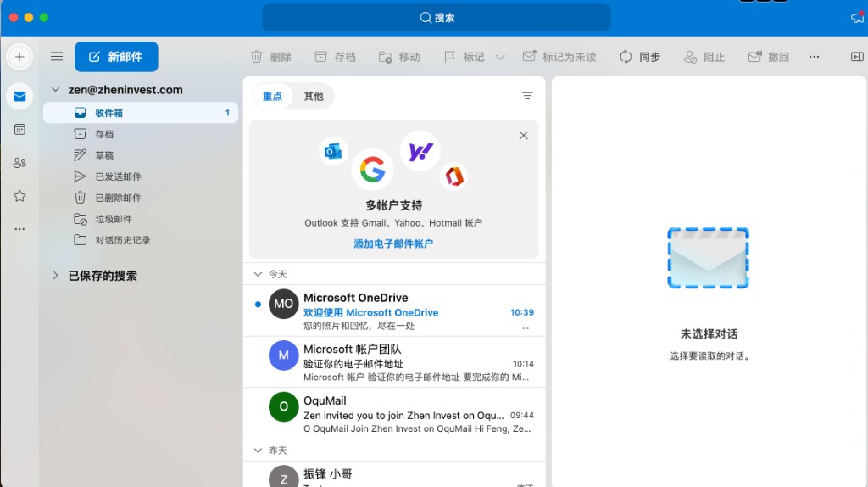Open the Microsoft OneDrive email
This screenshot has height=487, width=868.
(x=394, y=311)
